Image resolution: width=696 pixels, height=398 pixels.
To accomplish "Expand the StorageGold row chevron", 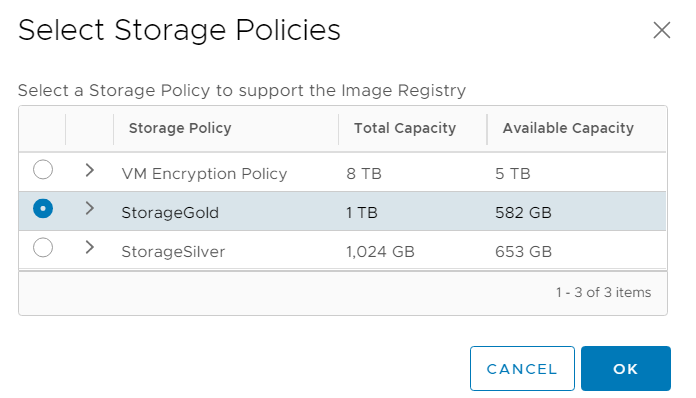I will click(x=90, y=208).
